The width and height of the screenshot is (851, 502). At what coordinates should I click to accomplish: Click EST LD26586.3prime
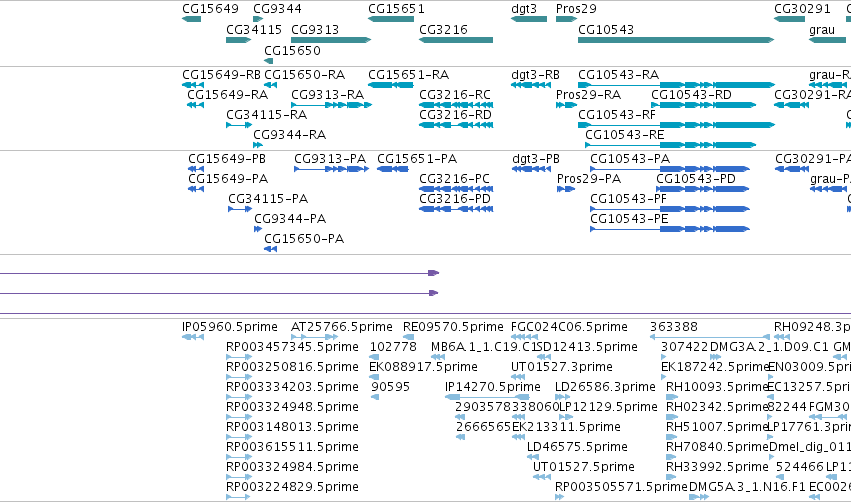(x=563, y=397)
